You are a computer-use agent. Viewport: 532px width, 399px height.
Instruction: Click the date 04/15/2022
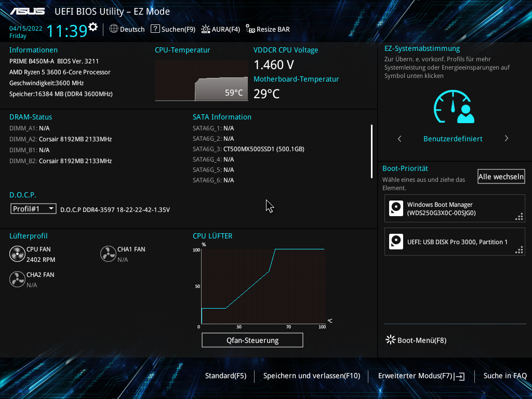click(x=26, y=29)
